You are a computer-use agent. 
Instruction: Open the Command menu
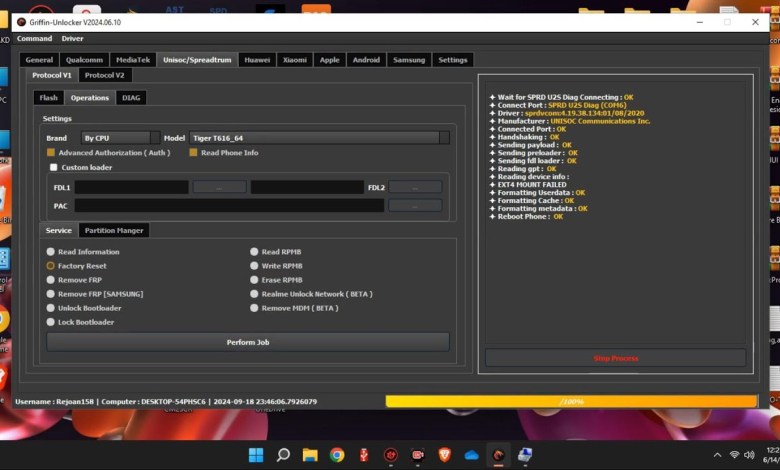click(34, 38)
